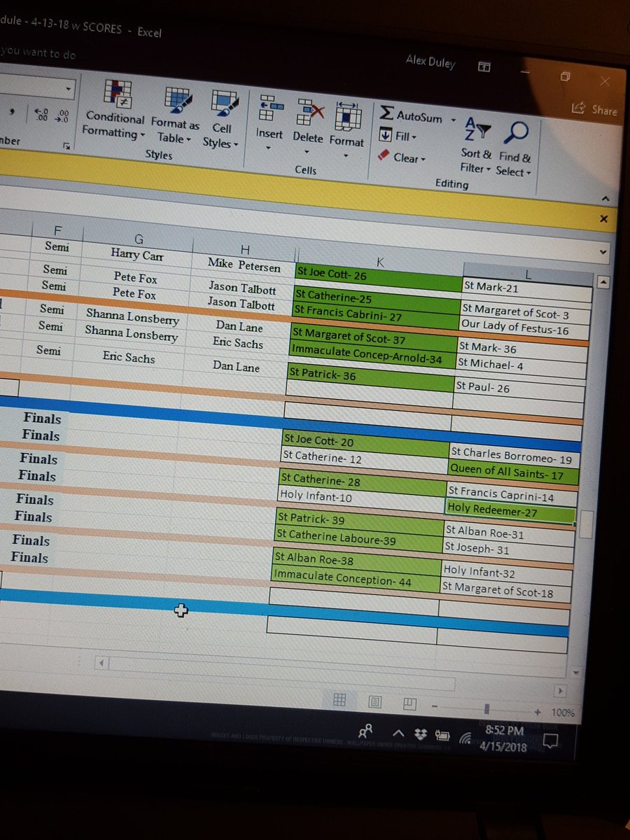Click the Clear eraser icon
Image resolution: width=630 pixels, height=840 pixels.
coord(384,156)
